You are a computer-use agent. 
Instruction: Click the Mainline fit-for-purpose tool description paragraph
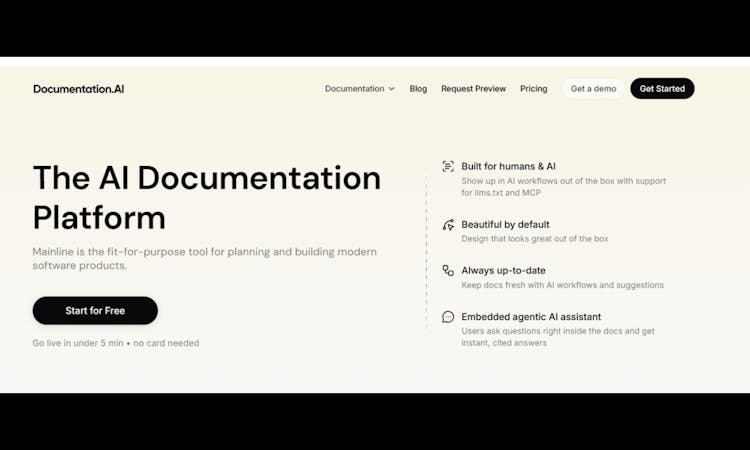point(204,258)
